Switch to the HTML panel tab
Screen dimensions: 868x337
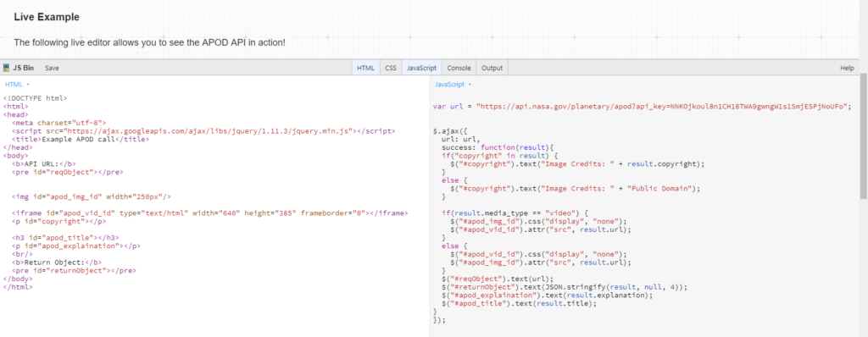coord(365,68)
